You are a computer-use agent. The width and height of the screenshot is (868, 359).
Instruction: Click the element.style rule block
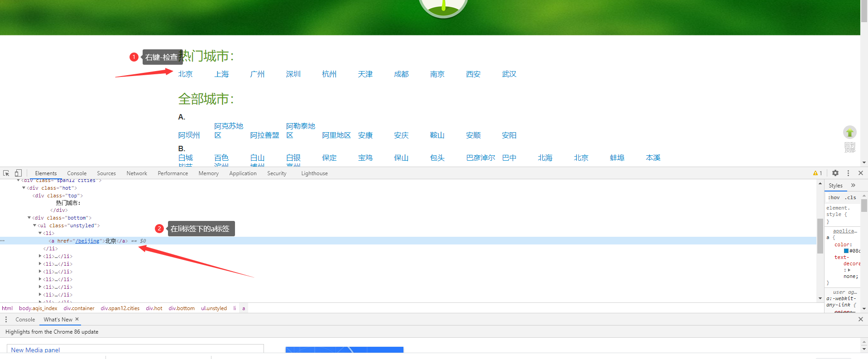coord(842,215)
